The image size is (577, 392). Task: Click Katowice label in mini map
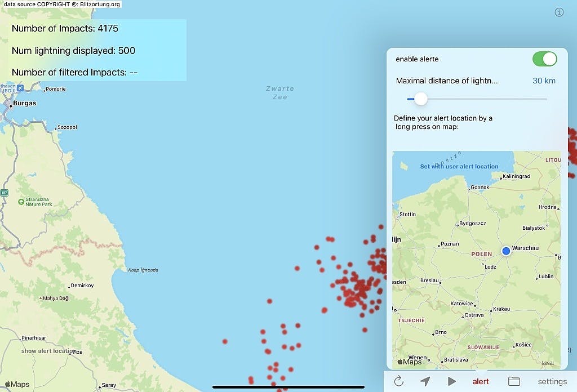(x=462, y=304)
